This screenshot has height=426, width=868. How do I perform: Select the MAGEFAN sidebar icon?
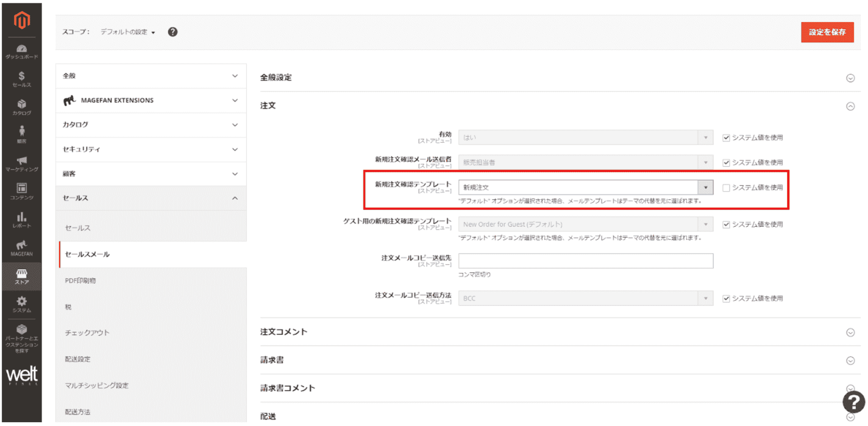pos(22,247)
